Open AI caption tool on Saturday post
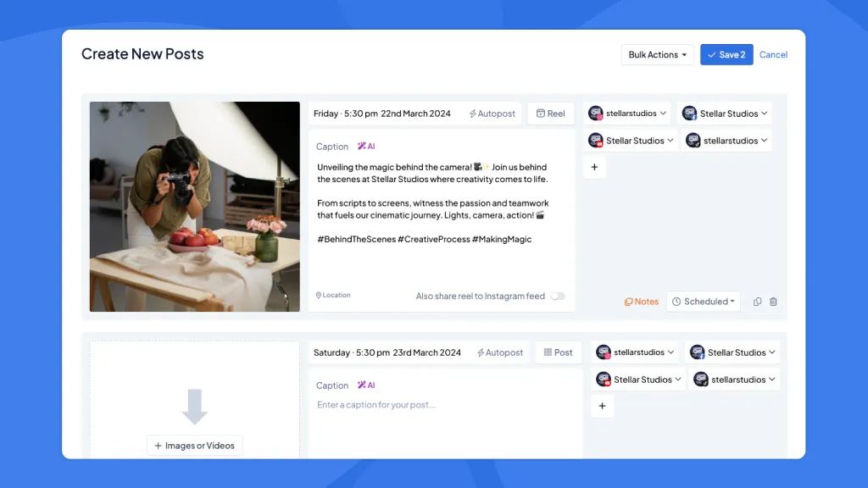Viewport: 868px width, 488px height. [x=366, y=385]
